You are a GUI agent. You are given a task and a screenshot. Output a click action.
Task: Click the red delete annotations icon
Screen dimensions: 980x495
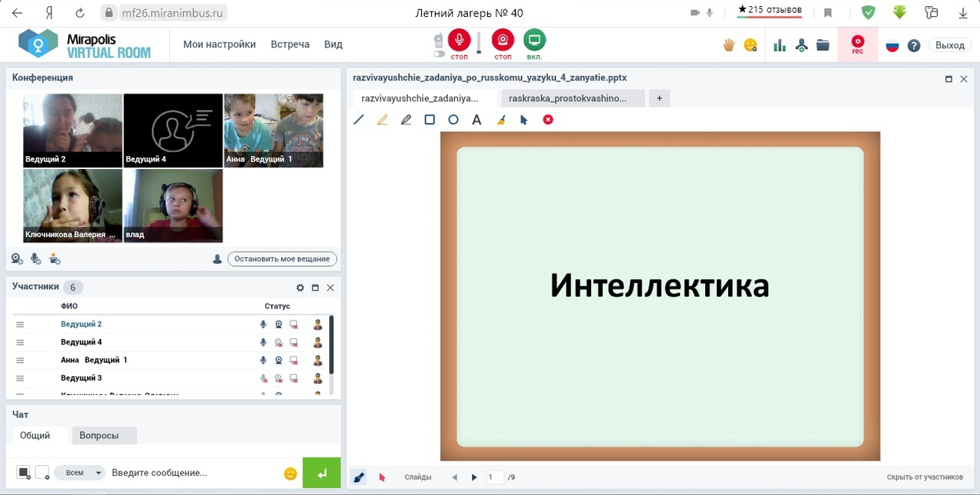(x=548, y=120)
